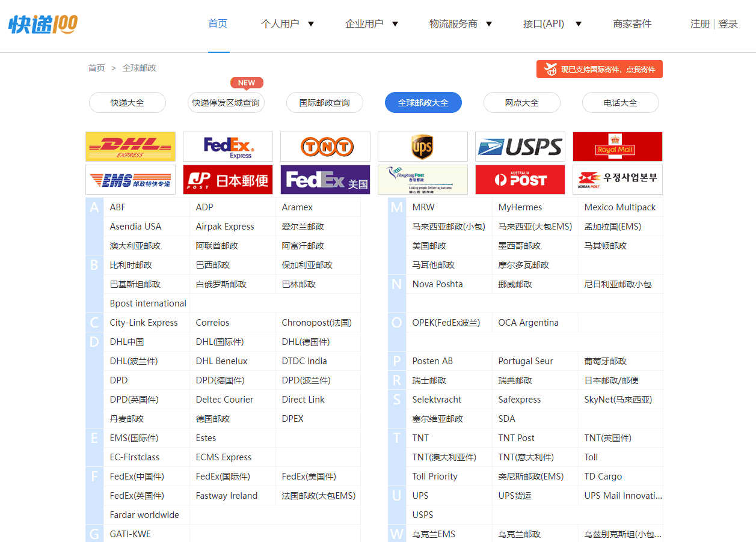Click the 现已支持国际寄件 banner button
Image resolution: width=756 pixels, height=542 pixels.
pos(599,69)
